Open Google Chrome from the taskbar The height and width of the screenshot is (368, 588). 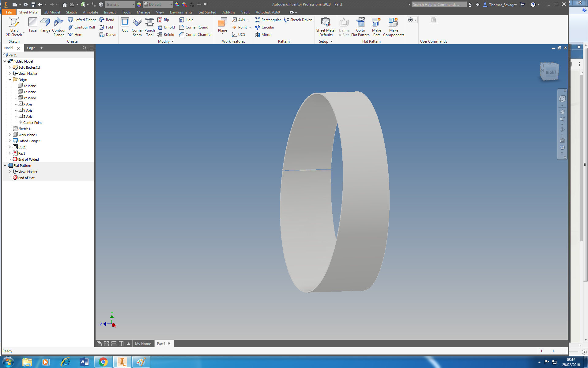coord(103,362)
